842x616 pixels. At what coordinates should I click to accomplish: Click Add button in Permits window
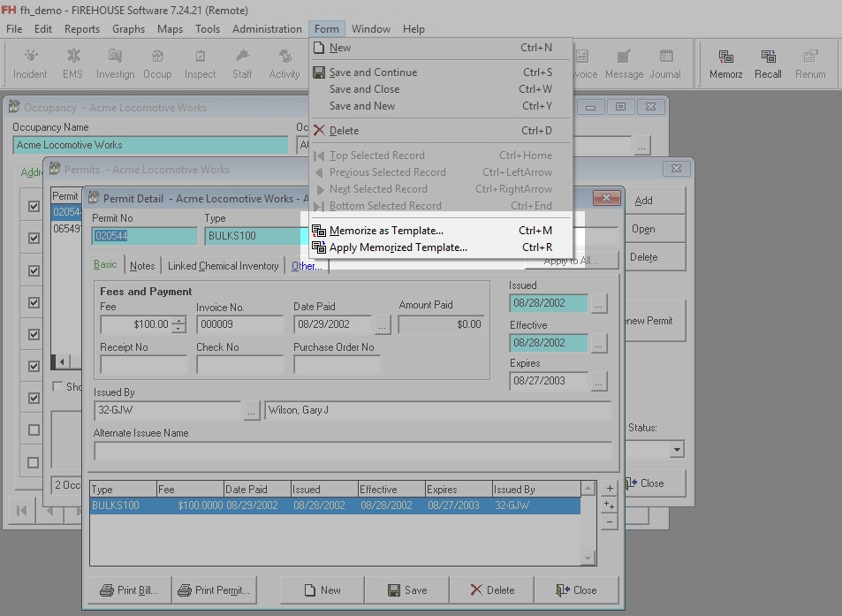coord(655,201)
